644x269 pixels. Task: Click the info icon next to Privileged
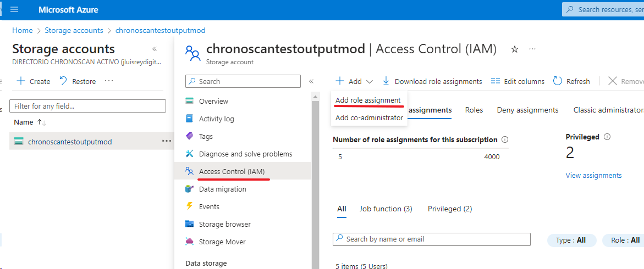[608, 137]
